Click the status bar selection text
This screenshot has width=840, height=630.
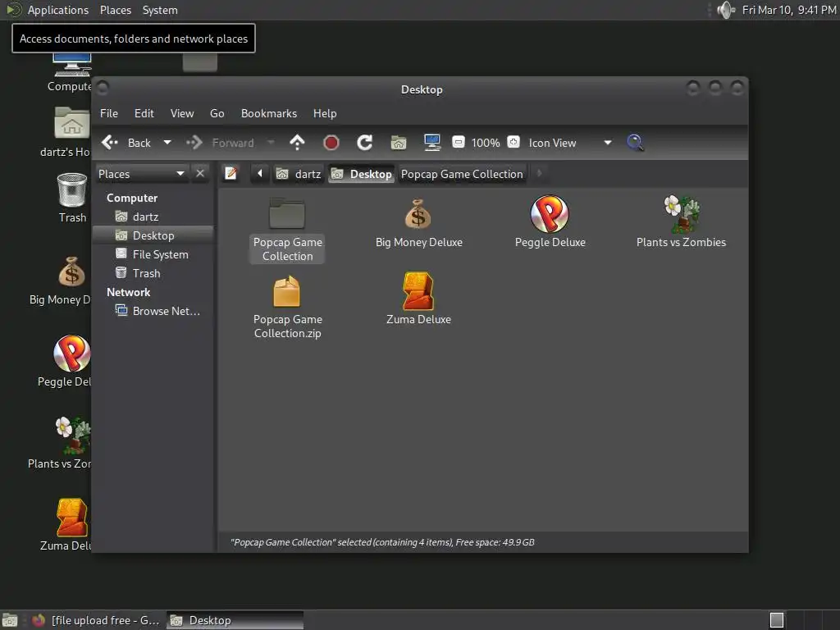point(382,542)
